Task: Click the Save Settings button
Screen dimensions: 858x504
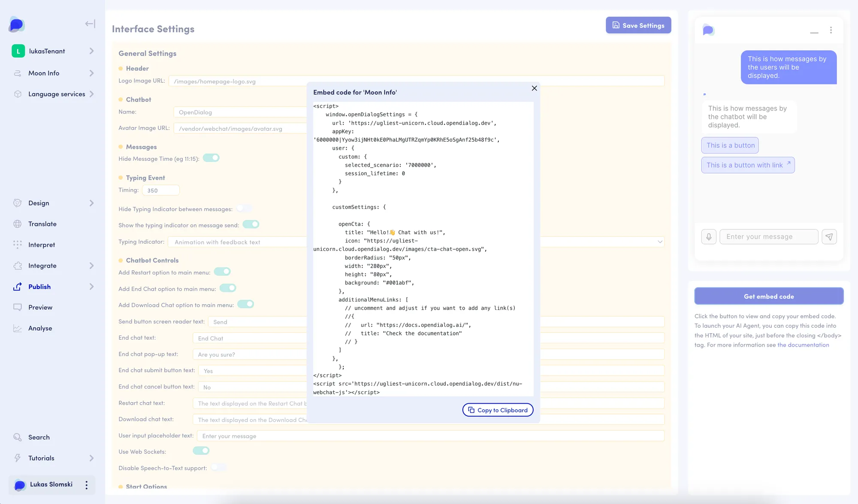Action: [638, 25]
